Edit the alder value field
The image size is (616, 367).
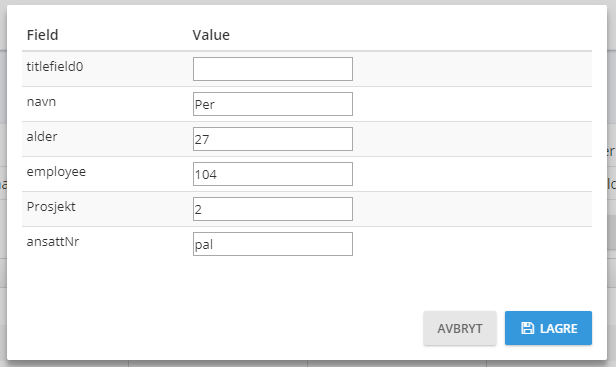pyautogui.click(x=273, y=139)
